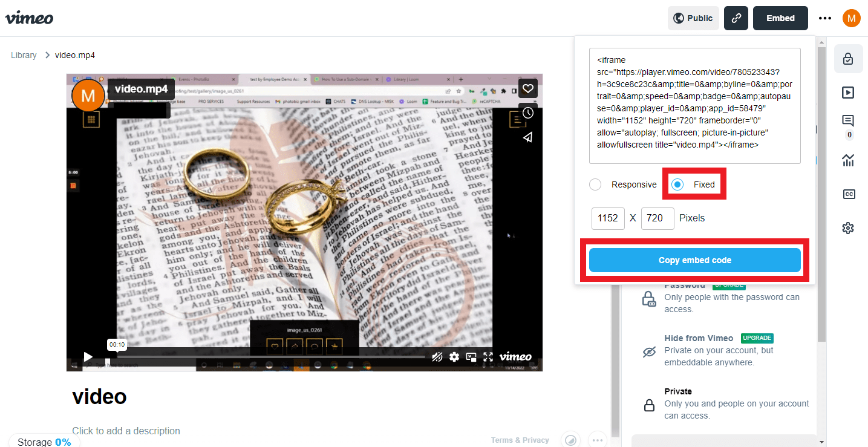
Task: Toggle captions off icon in player
Action: [437, 357]
